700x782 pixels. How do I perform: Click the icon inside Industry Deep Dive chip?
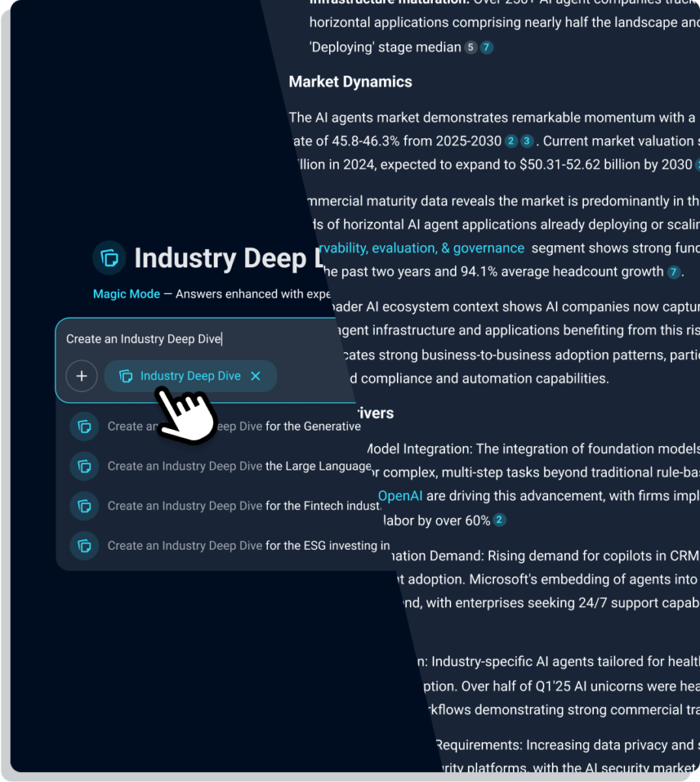[126, 376]
